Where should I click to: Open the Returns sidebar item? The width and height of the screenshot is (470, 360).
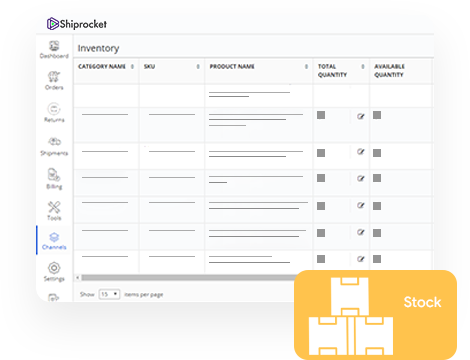point(54,113)
